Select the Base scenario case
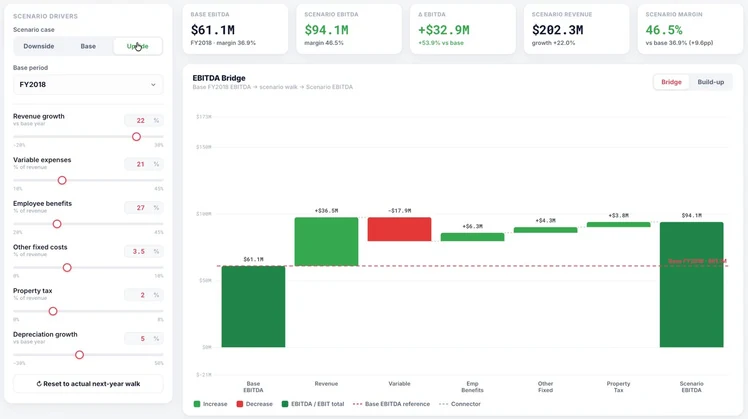This screenshot has height=419, width=748. click(88, 46)
